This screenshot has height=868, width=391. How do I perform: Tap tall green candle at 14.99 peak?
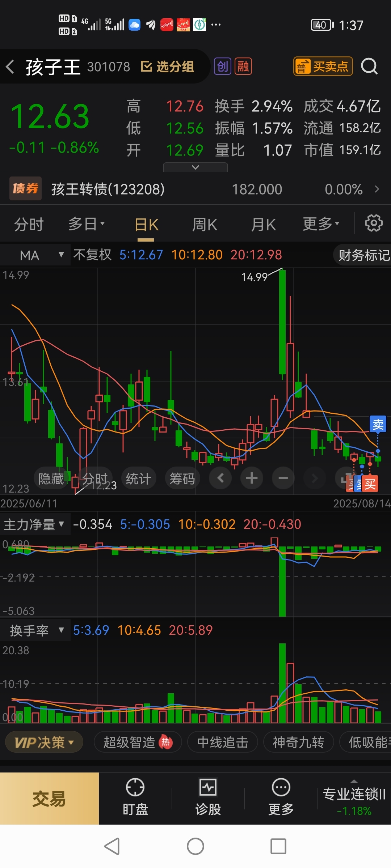(x=282, y=322)
